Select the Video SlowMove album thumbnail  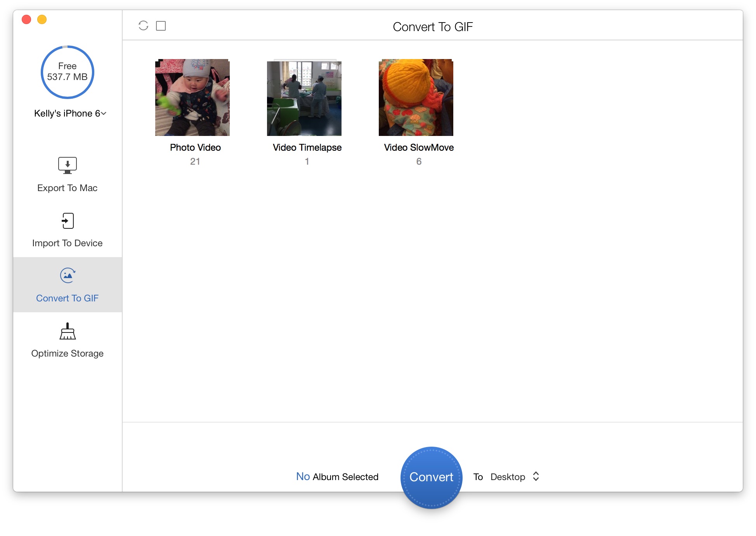(416, 97)
